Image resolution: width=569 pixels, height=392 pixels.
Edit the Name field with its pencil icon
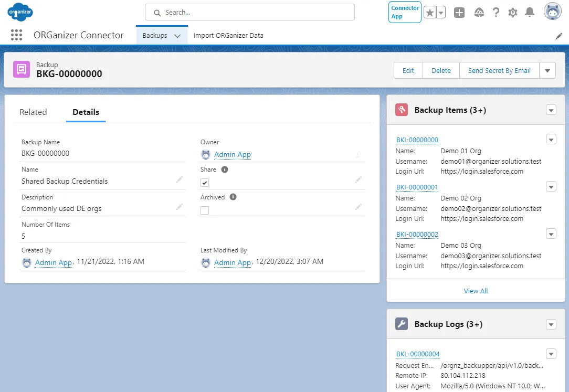[180, 179]
